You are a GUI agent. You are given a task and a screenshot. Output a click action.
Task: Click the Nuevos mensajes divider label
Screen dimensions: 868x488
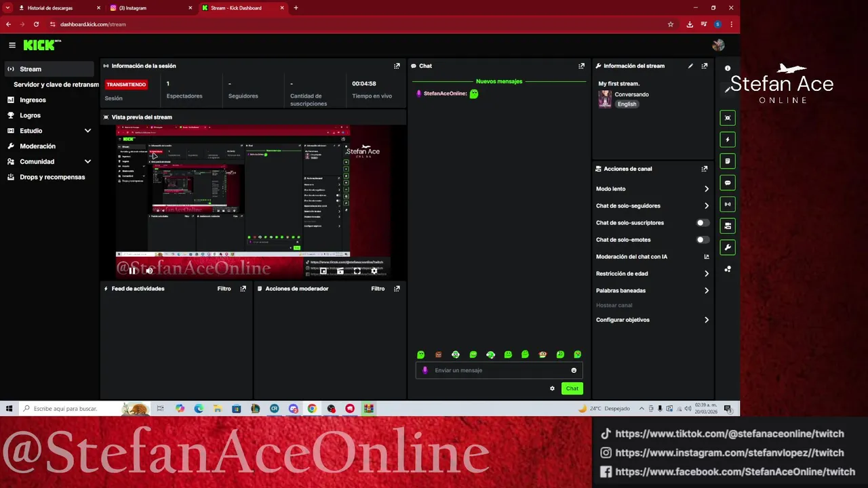tap(499, 81)
